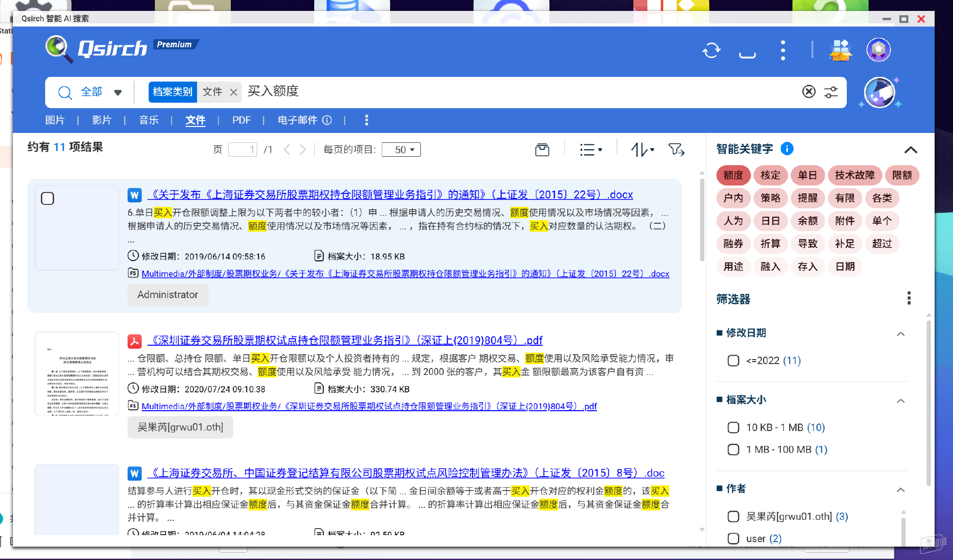The image size is (953, 560).
Task: Switch to the PDF tab
Action: click(x=241, y=120)
